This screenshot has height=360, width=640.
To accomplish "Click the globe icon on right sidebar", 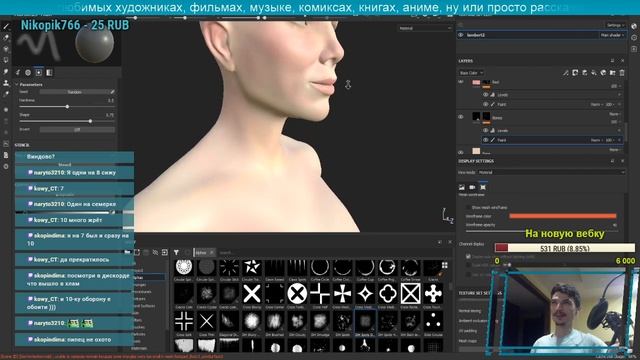I will [634, 26].
